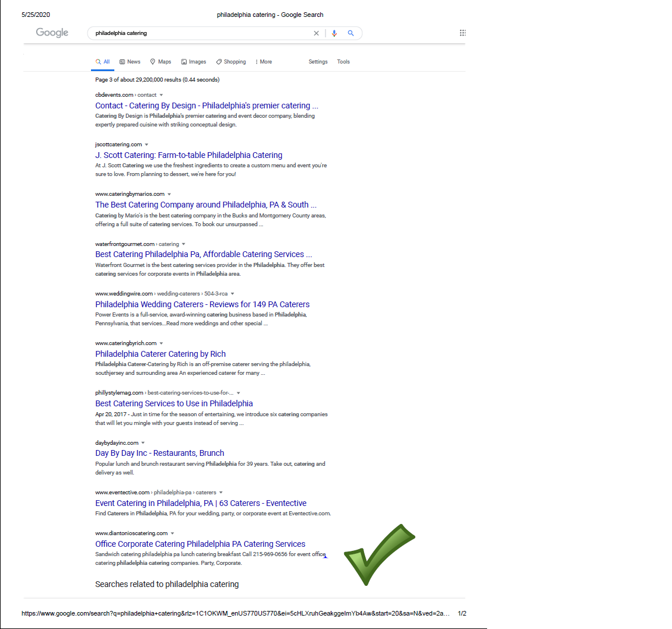This screenshot has height=629, width=672.
Task: Expand dropdown arrow next to cbdevents.com
Action: [161, 95]
